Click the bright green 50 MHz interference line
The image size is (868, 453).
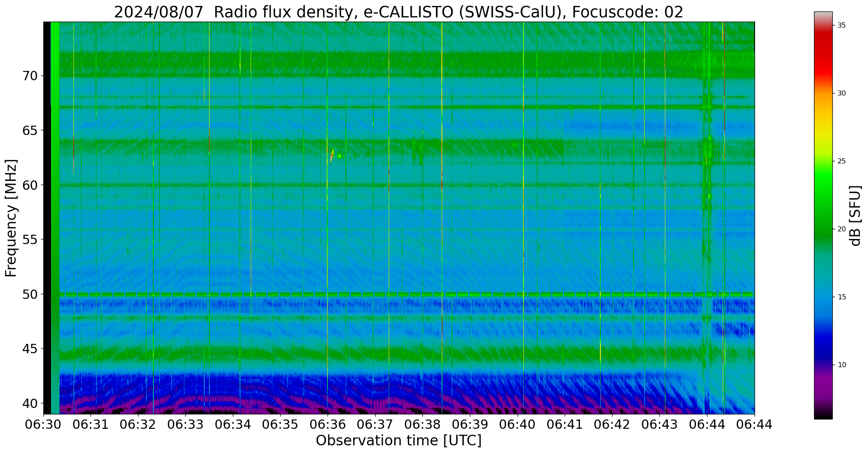click(x=407, y=294)
